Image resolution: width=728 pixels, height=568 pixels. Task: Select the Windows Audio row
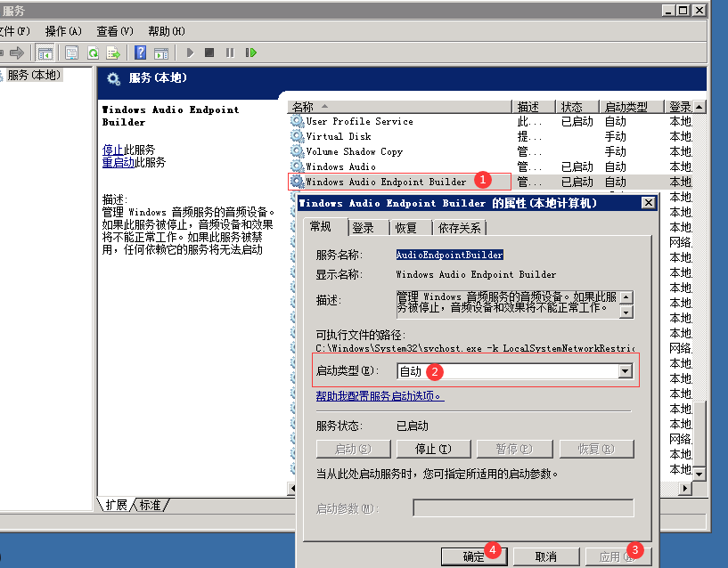tap(490, 166)
